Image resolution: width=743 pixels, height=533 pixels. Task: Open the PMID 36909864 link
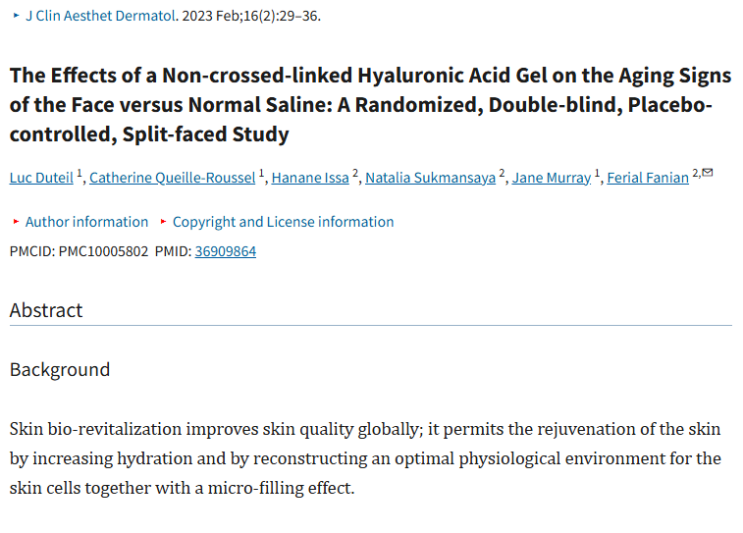click(x=225, y=251)
